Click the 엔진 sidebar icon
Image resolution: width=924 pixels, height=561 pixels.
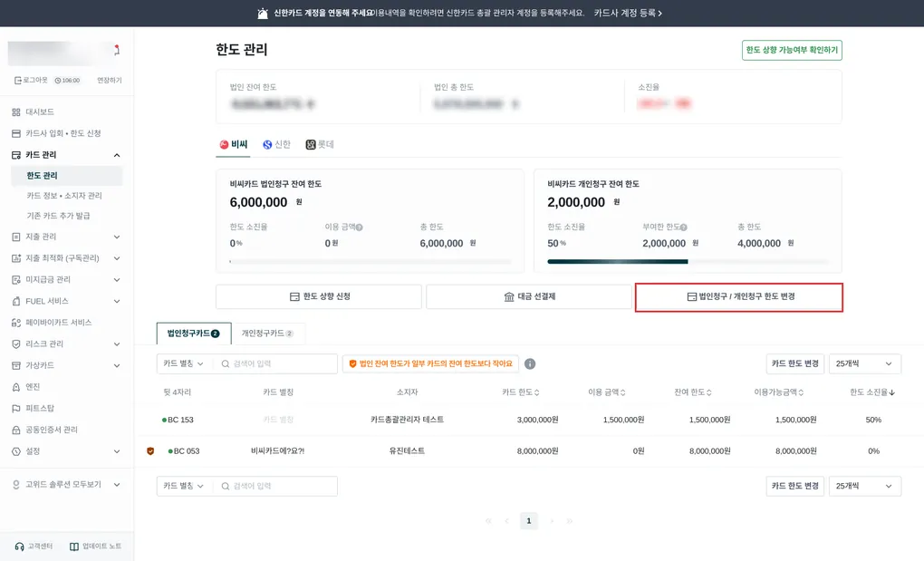coord(16,387)
